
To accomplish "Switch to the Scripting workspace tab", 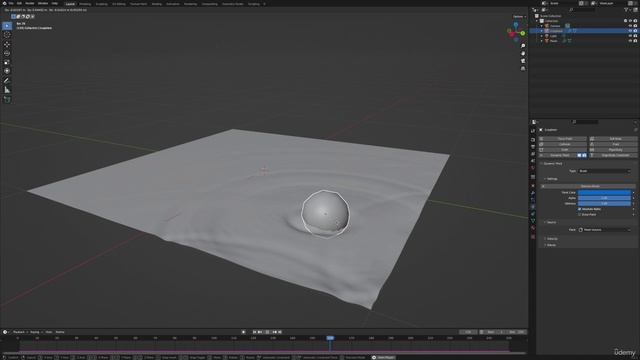I will [253, 4].
